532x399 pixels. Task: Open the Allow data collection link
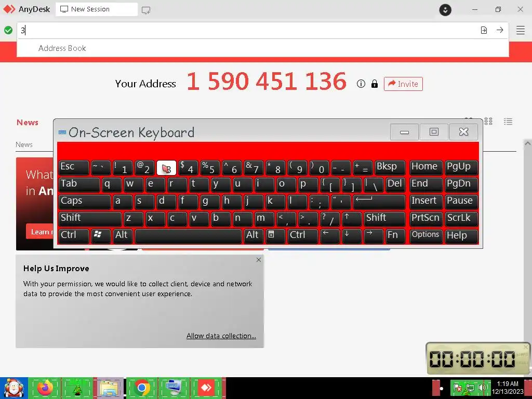coord(221,336)
